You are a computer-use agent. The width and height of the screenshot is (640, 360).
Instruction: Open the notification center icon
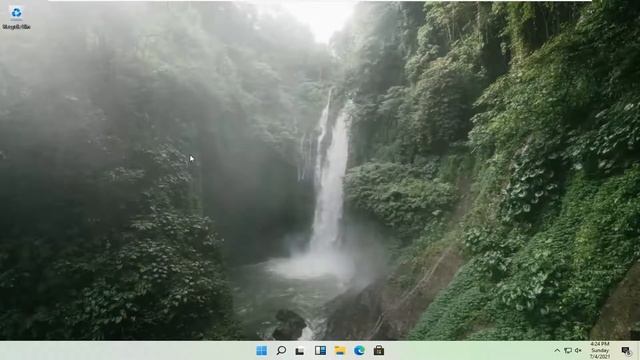coord(626,351)
